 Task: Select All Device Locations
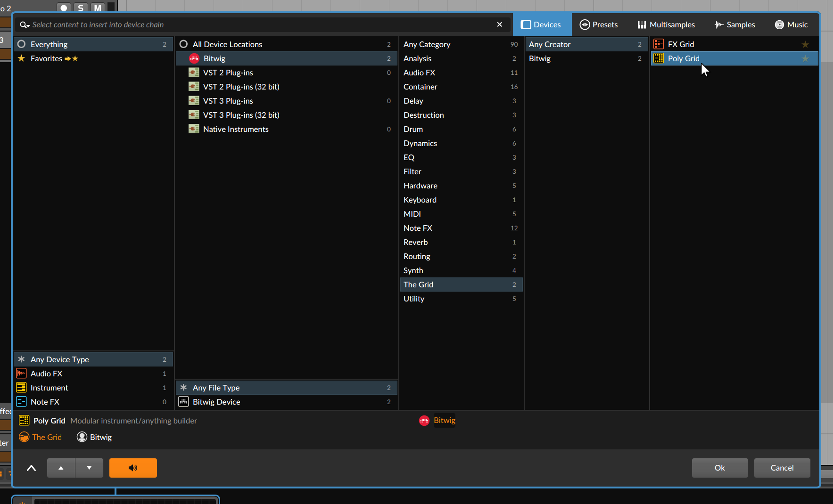287,44
